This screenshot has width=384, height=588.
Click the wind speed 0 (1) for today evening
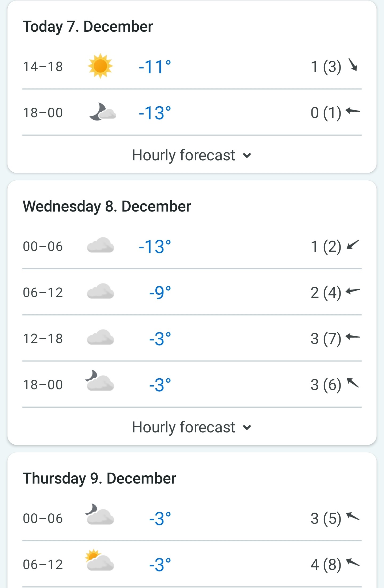[326, 113]
